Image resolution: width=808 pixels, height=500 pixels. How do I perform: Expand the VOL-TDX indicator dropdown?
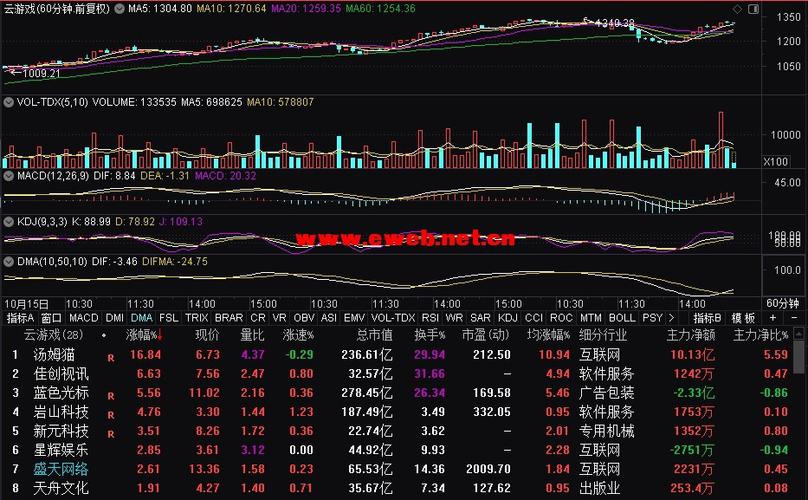coord(8,102)
